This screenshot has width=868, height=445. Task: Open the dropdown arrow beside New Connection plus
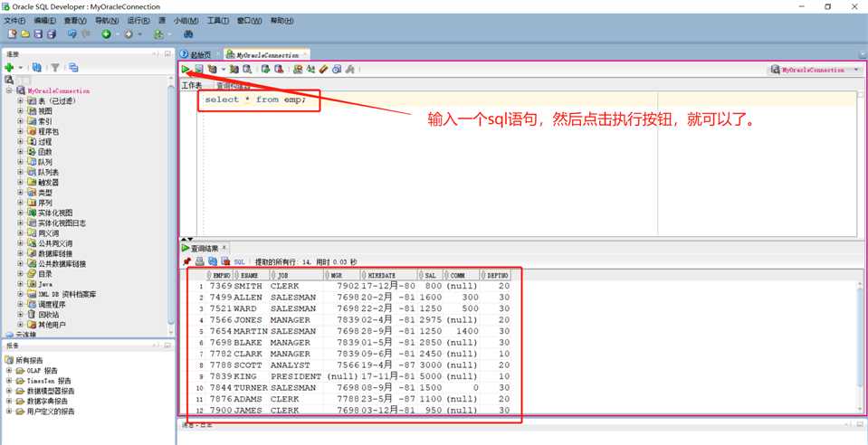point(21,68)
